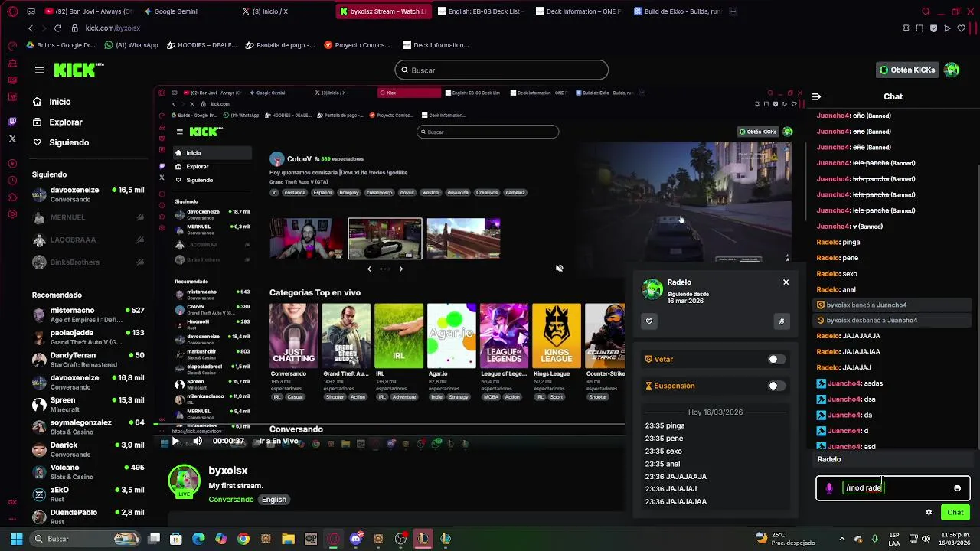Open BinksBrothers channel in Siguiendo list

coord(88,262)
